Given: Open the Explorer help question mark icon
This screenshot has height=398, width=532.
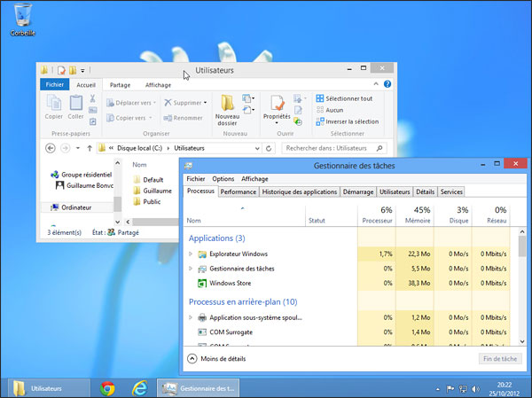Looking at the screenshot, I should coord(387,84).
